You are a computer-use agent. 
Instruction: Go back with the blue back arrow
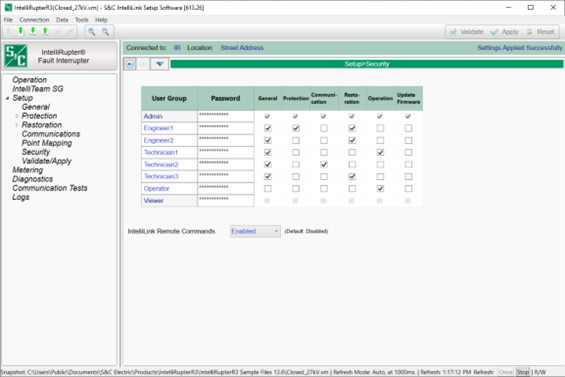coord(130,64)
